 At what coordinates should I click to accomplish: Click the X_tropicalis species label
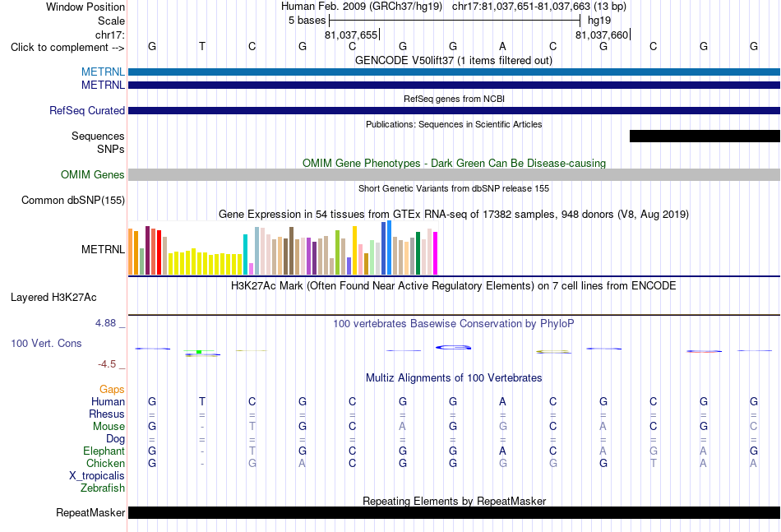(x=97, y=476)
